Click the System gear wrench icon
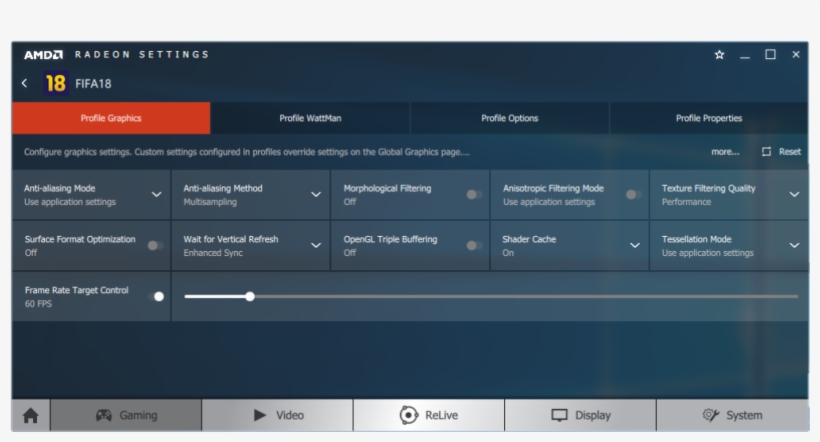The height and width of the screenshot is (442, 820). point(711,415)
